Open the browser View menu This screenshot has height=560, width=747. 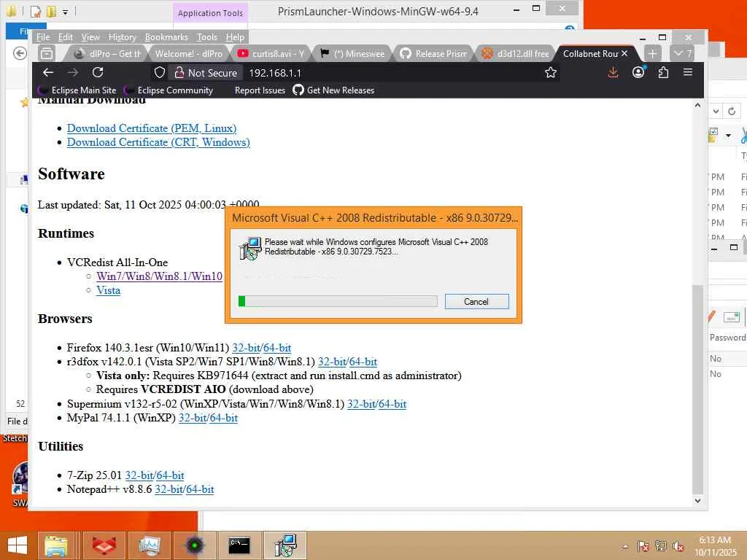[x=90, y=37]
